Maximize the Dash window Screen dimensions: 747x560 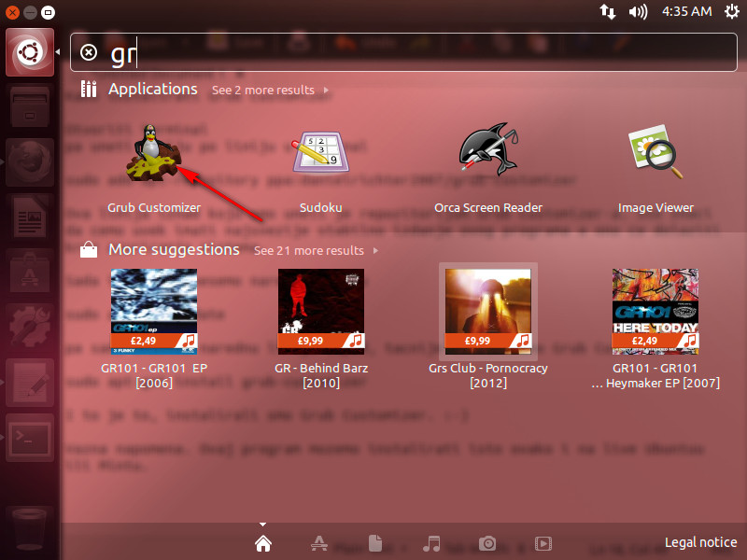point(48,12)
